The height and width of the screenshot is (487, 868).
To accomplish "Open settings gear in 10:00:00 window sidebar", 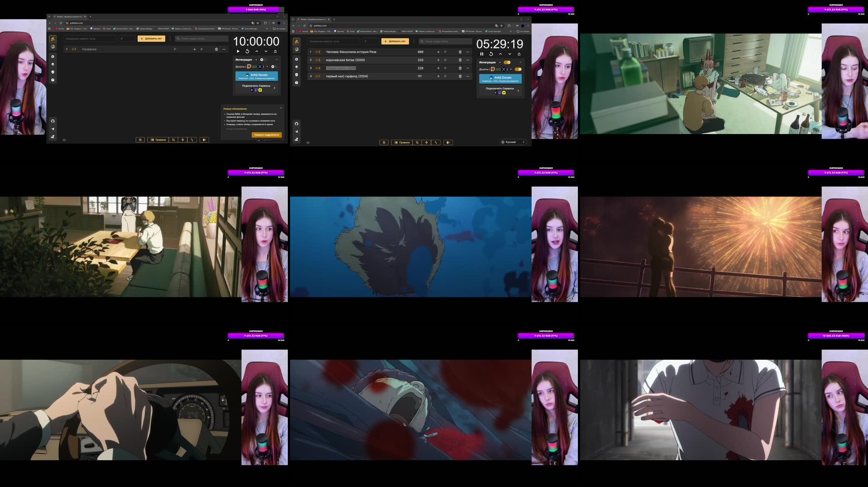I will pyautogui.click(x=53, y=57).
